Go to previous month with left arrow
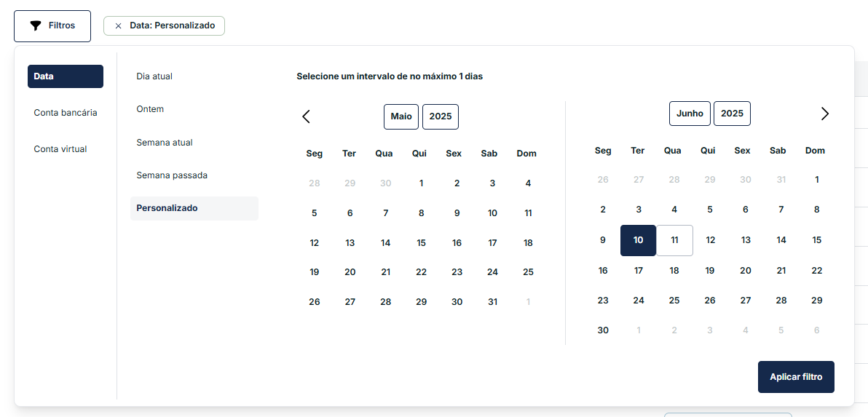Screen dimensions: 868x417 [307, 116]
